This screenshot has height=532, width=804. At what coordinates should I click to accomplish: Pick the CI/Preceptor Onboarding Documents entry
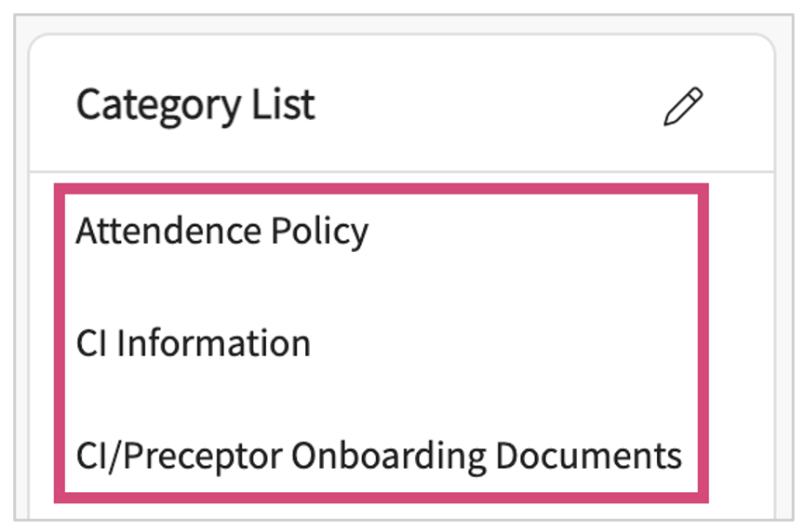[x=379, y=456]
